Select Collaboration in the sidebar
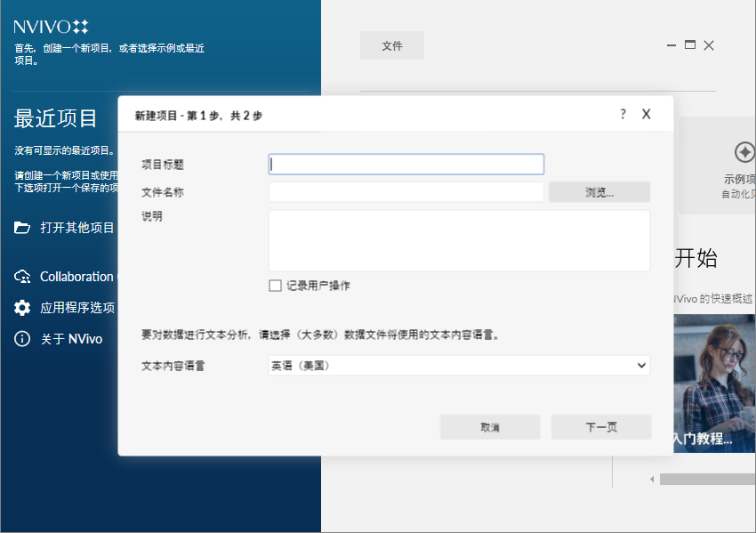Image resolution: width=756 pixels, height=533 pixels. 76,277
